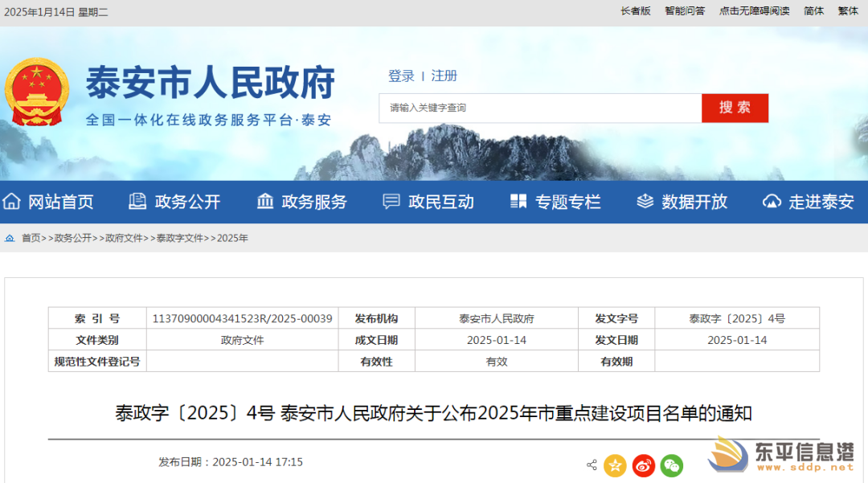Viewport: 868px width, 483px height.
Task: Click the 发文日期 value 2025-01-14
Action: pyautogui.click(x=737, y=340)
